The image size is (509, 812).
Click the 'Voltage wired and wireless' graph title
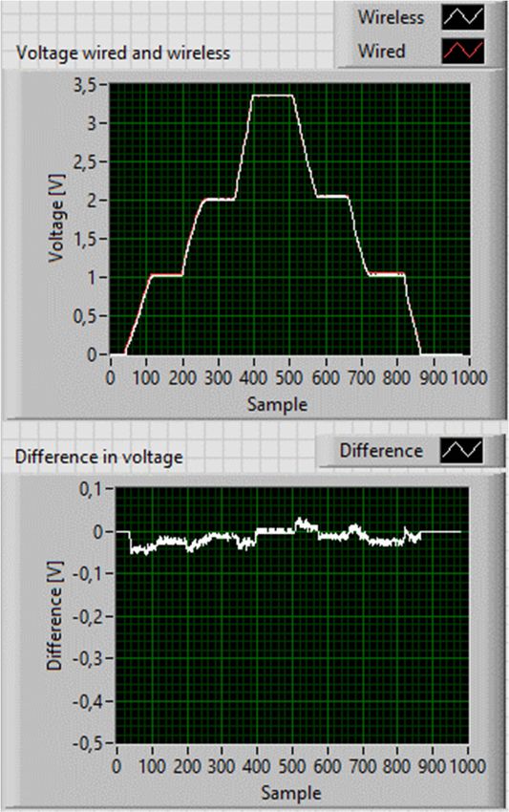coord(123,53)
